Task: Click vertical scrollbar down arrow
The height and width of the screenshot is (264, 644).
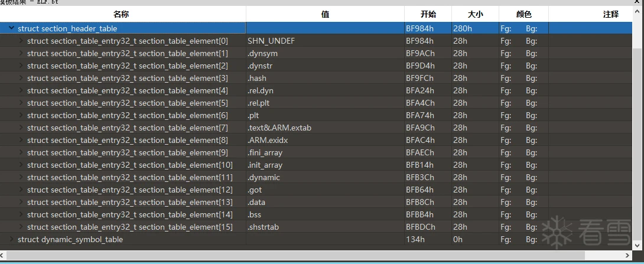Action: coord(638,246)
